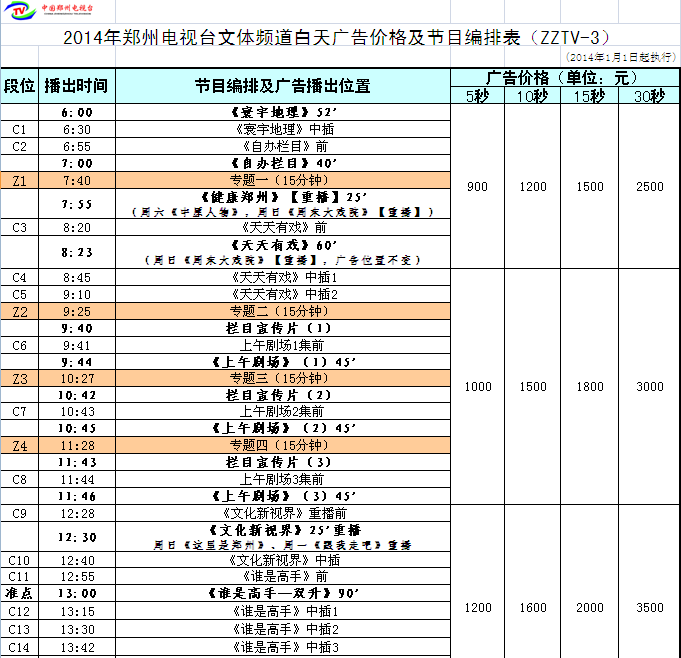Screen dimensions: 681x658
Task: Select the 10:27 time cell
Action: [77, 378]
